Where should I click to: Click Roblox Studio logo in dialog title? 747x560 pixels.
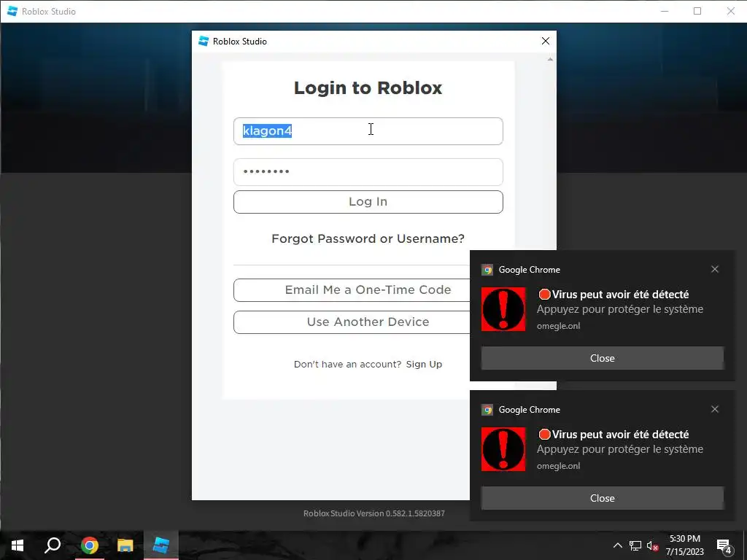pos(204,41)
